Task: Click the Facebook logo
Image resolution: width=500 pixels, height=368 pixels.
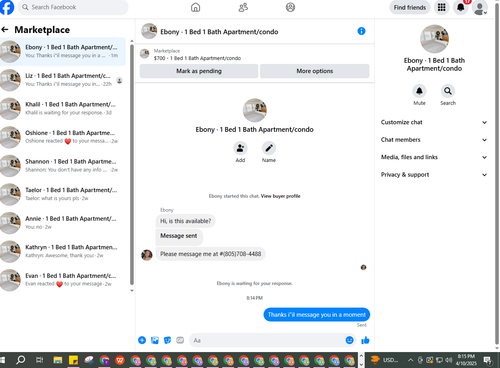Action: pos(7,7)
